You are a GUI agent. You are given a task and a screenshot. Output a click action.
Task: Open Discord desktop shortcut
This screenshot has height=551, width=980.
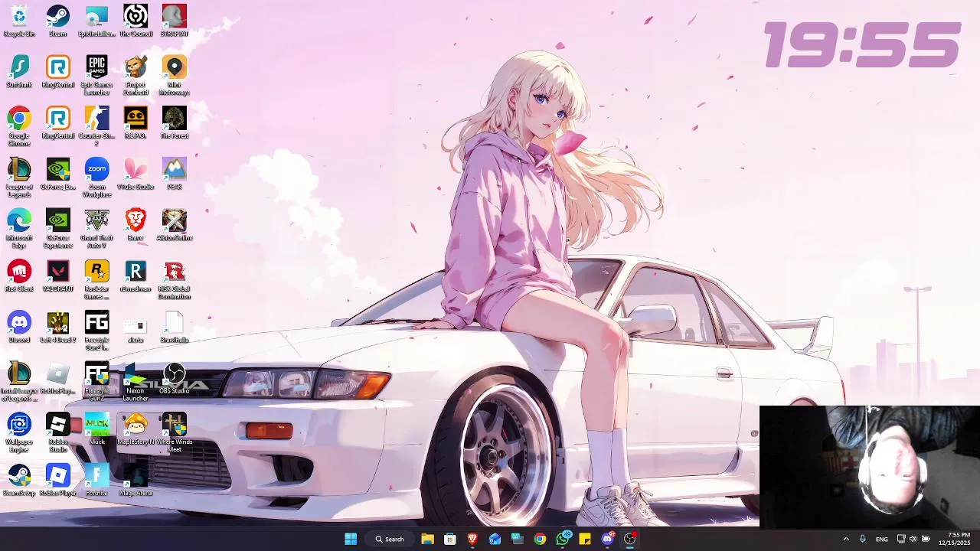tap(19, 327)
